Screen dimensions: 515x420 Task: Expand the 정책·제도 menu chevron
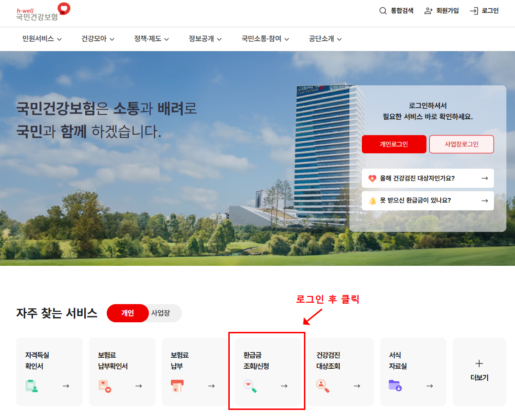167,39
